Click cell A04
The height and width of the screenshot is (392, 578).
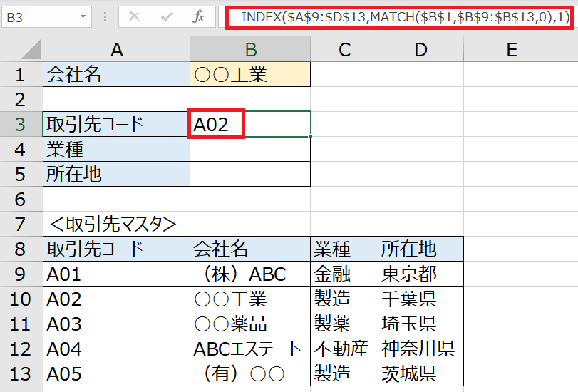pyautogui.click(x=116, y=349)
